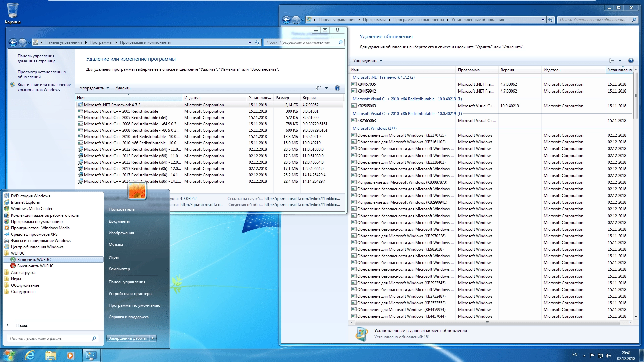
Task: Sort programs by Издатель column
Action: (x=214, y=98)
